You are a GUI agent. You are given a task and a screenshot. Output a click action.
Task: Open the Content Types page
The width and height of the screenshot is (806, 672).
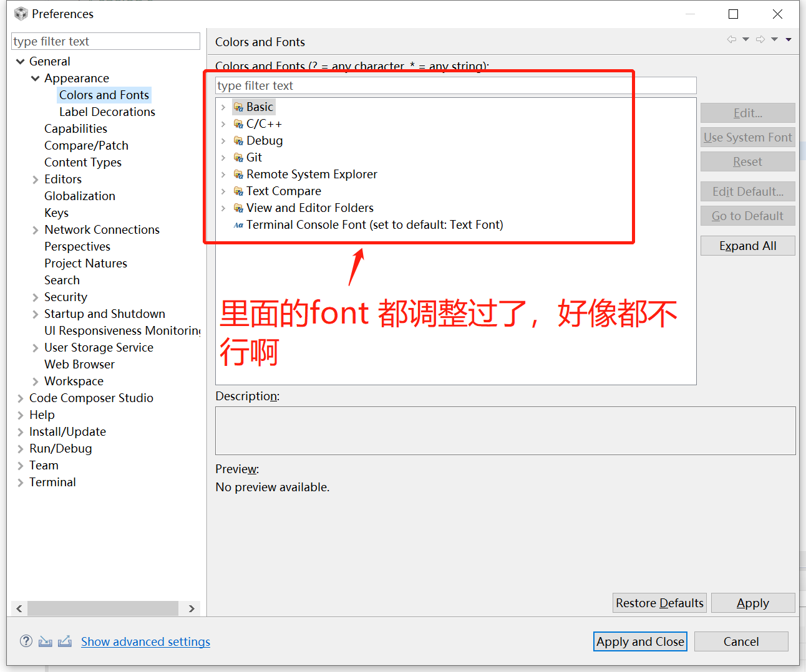(83, 162)
